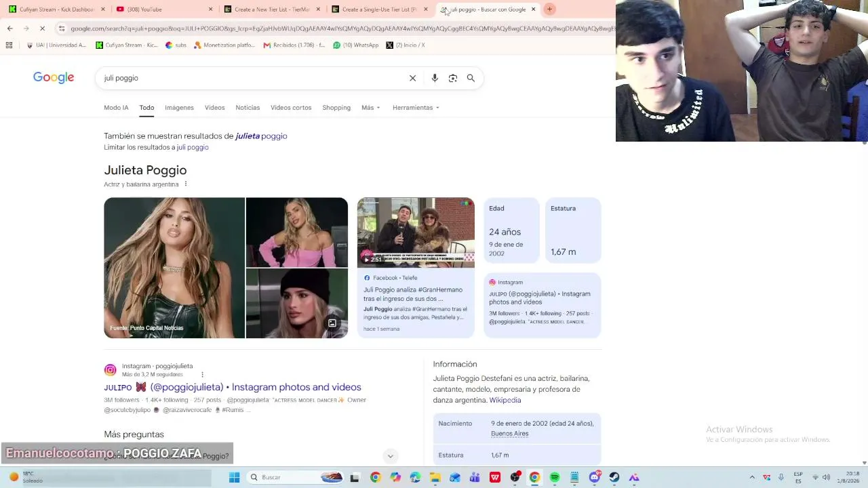The height and width of the screenshot is (488, 868).
Task: Open the 'Monetization platform' bookmark
Action: [x=224, y=45]
